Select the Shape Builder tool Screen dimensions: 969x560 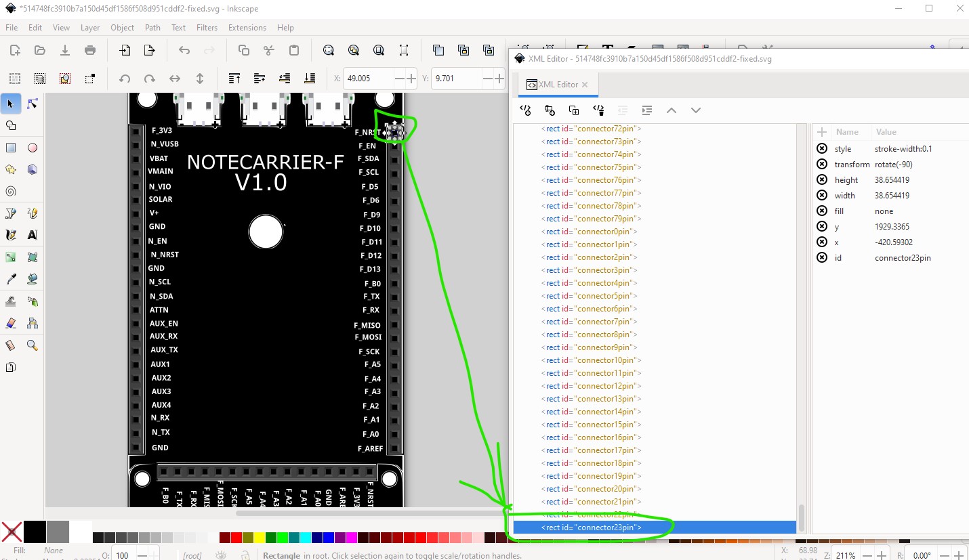point(10,125)
